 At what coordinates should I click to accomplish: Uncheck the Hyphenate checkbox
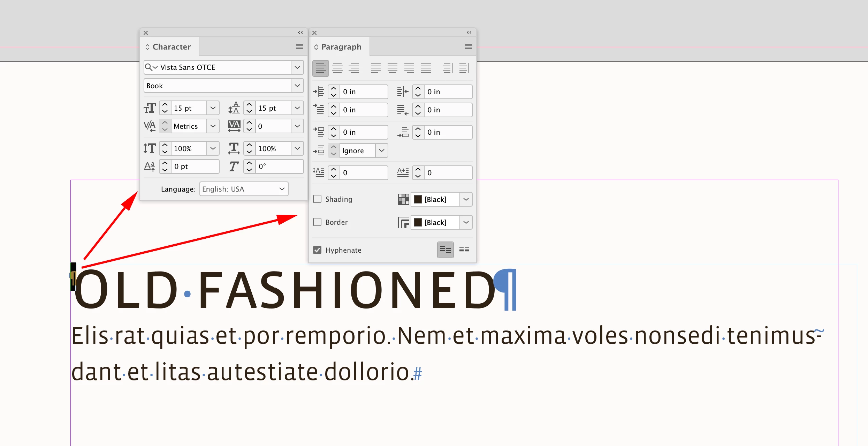pos(317,250)
